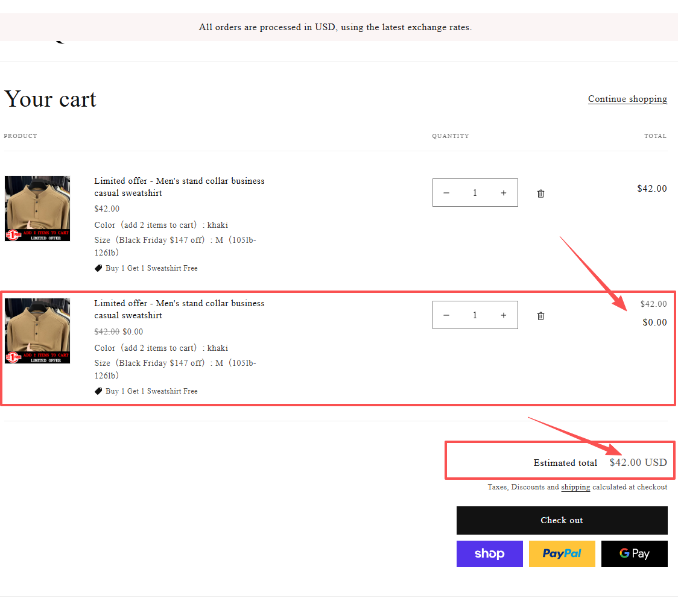Click the QUANTITY column header
The height and width of the screenshot is (616, 678).
pyautogui.click(x=450, y=136)
